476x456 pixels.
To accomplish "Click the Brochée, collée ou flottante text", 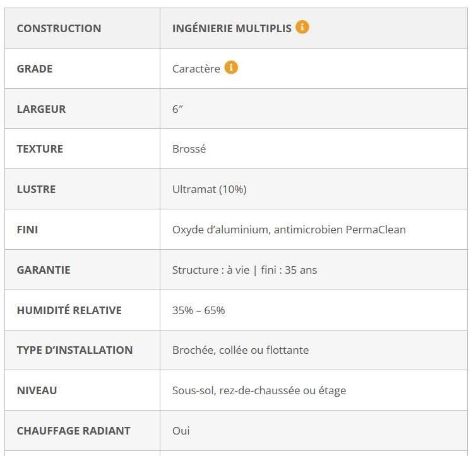I will pos(241,350).
